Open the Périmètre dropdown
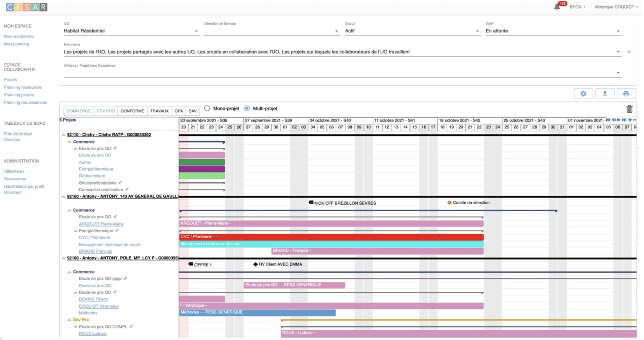The image size is (644, 340). point(342,52)
